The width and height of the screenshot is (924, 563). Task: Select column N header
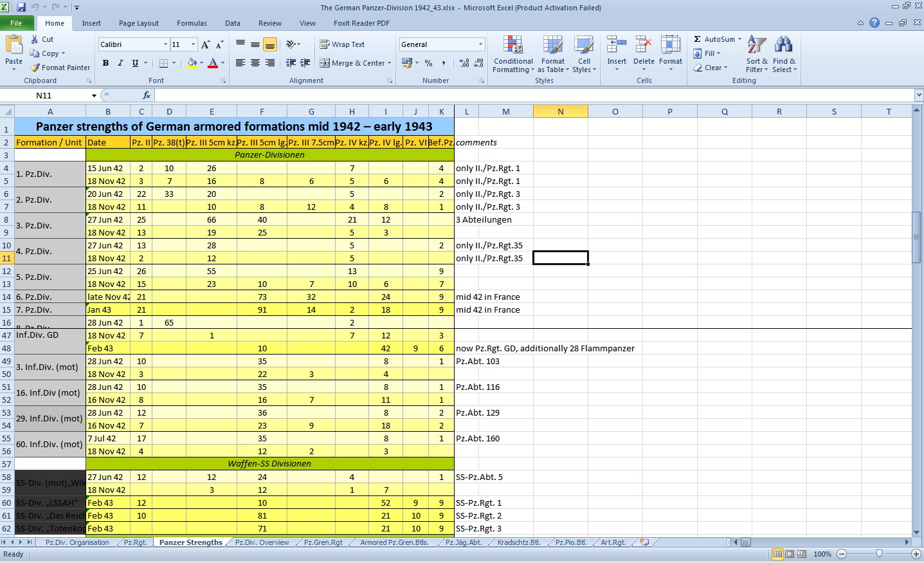561,111
